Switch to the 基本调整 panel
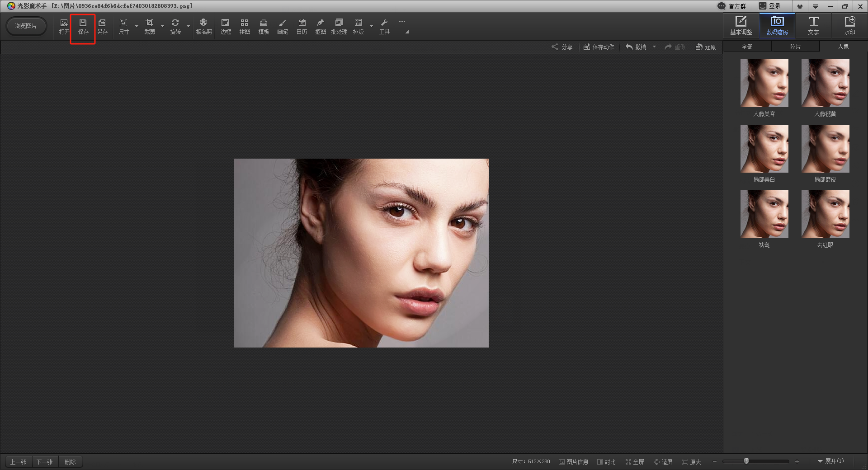868x470 pixels. [741, 26]
